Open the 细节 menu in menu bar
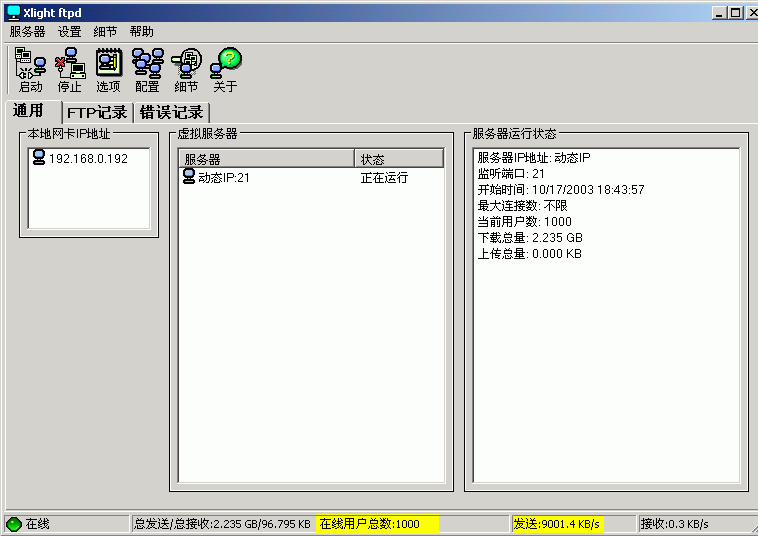 click(105, 32)
